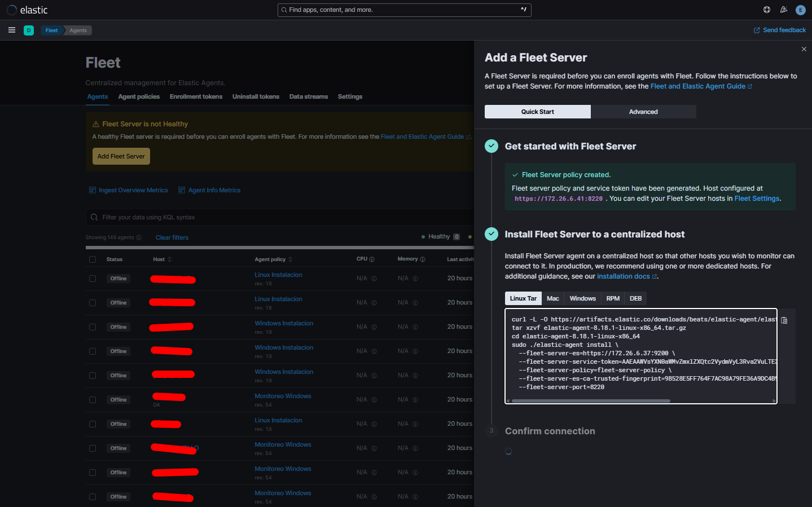The width and height of the screenshot is (812, 507).
Task: Open the space selector avatar labeled D
Action: (x=29, y=30)
